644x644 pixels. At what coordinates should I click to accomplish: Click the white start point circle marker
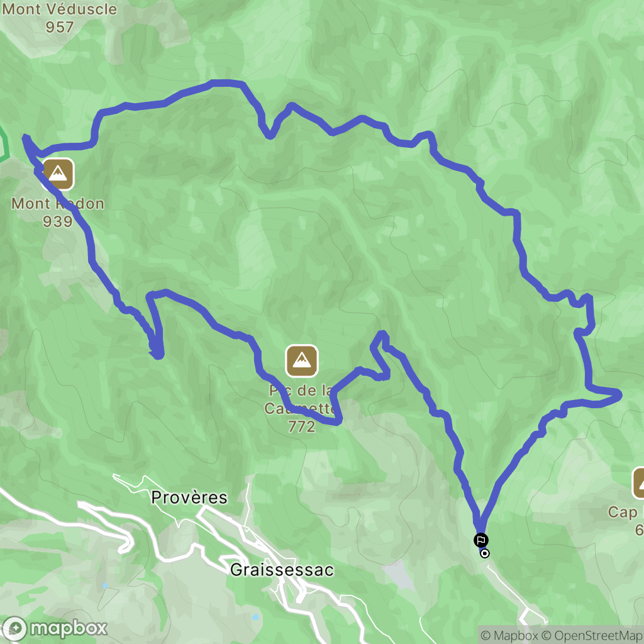click(x=485, y=553)
